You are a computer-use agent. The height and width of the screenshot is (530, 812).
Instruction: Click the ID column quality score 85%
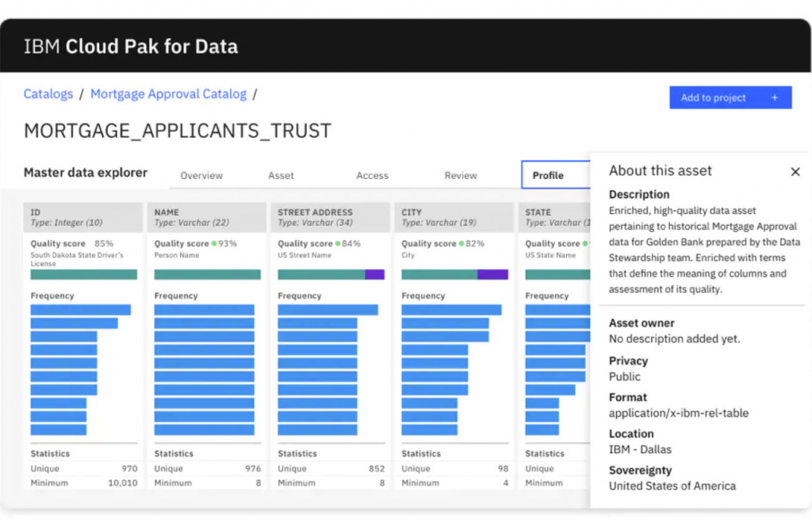104,243
